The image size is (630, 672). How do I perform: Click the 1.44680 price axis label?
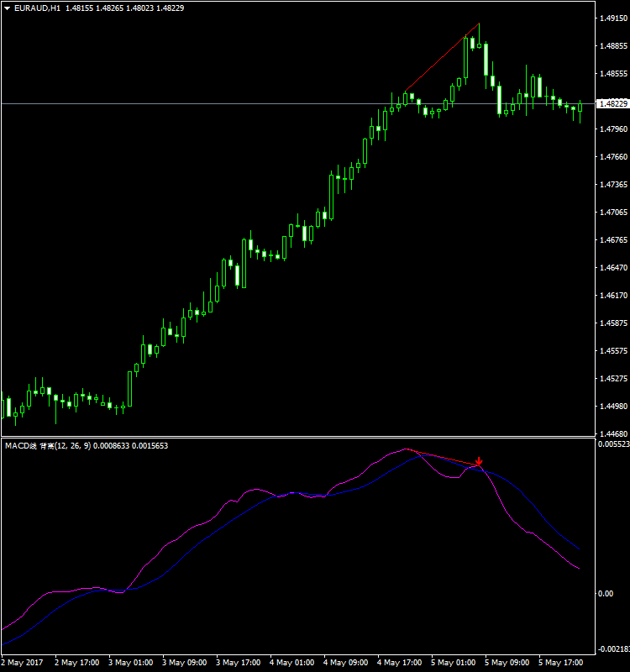click(614, 433)
